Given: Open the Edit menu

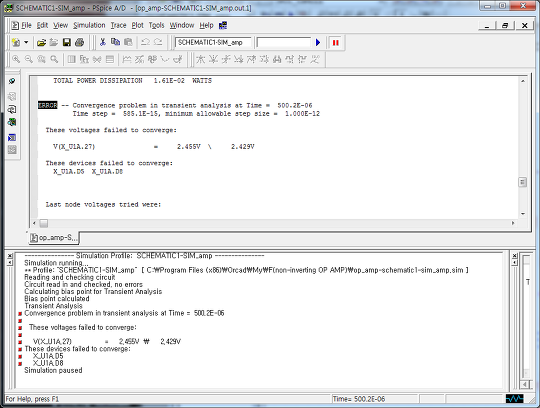Looking at the screenshot, I should pos(42,25).
